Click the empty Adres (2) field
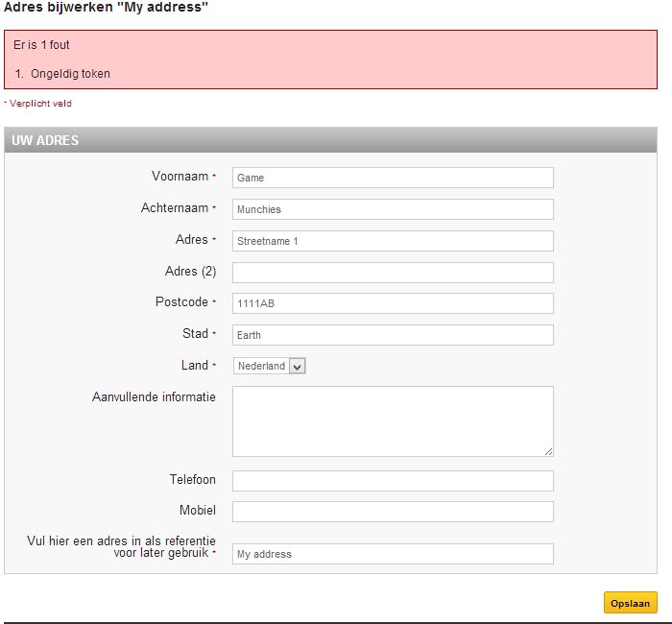 click(393, 273)
